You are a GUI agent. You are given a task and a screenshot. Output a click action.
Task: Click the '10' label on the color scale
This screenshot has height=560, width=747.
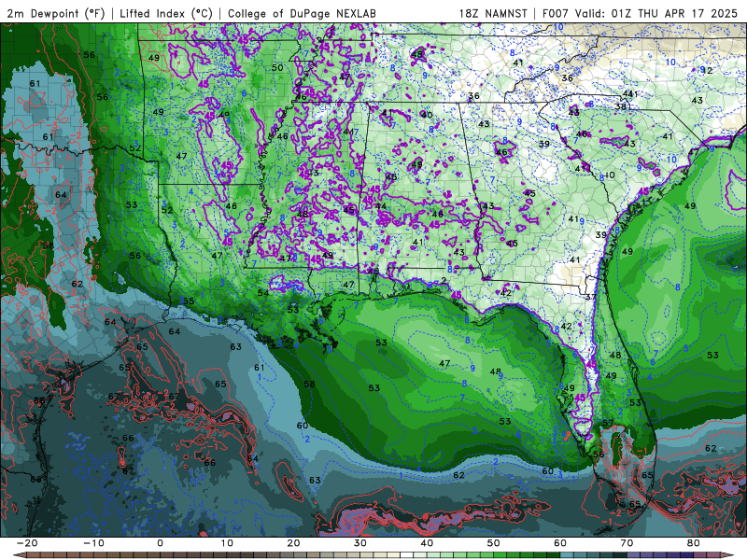(x=227, y=543)
